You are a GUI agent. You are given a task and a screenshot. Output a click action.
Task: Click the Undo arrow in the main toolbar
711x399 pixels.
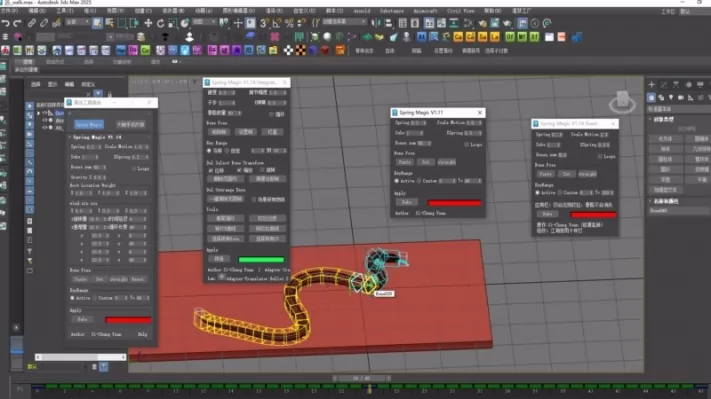click(5, 23)
